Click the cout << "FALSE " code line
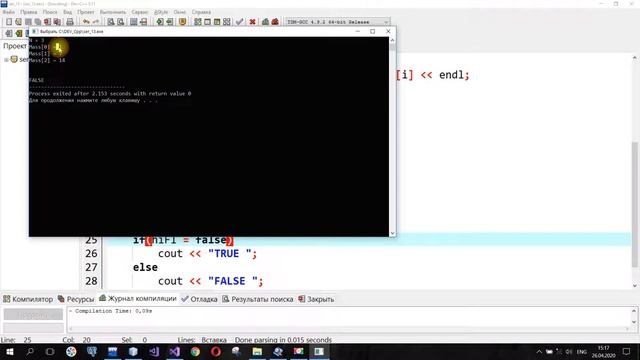The image size is (640, 360). point(211,281)
